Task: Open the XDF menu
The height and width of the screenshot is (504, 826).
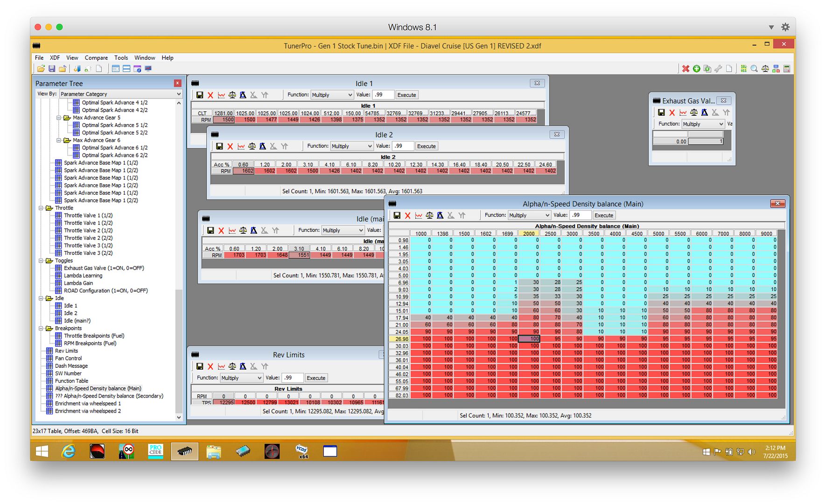Action: pos(55,58)
